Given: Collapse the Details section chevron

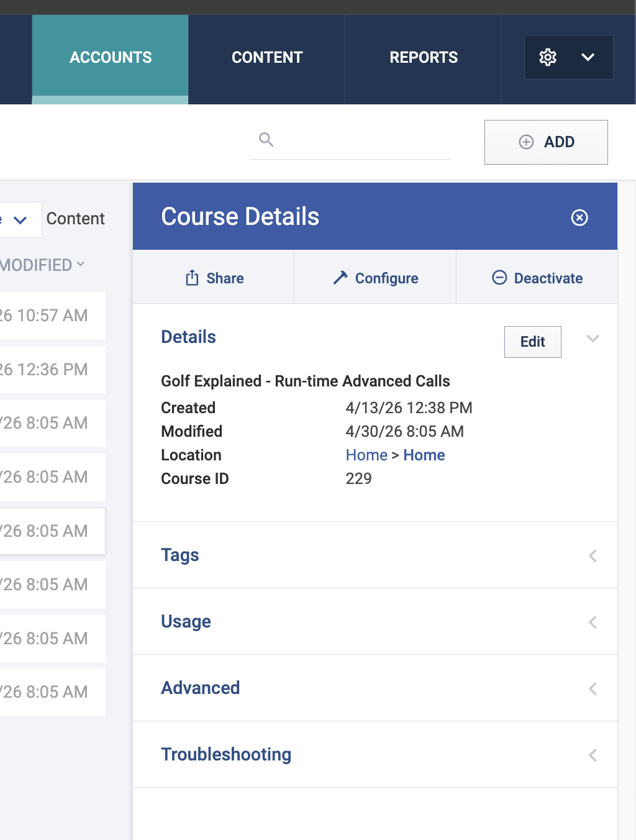Looking at the screenshot, I should coord(593,339).
